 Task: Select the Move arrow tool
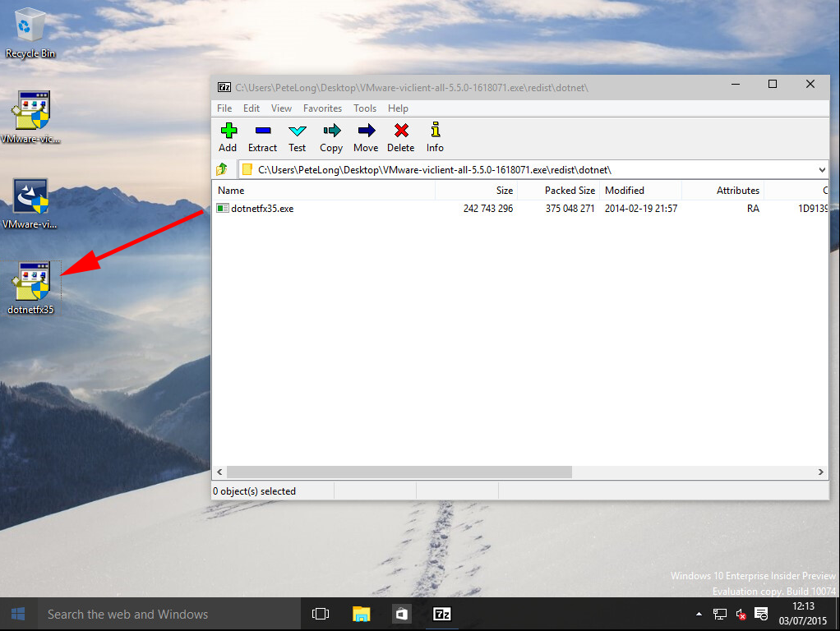click(x=367, y=130)
